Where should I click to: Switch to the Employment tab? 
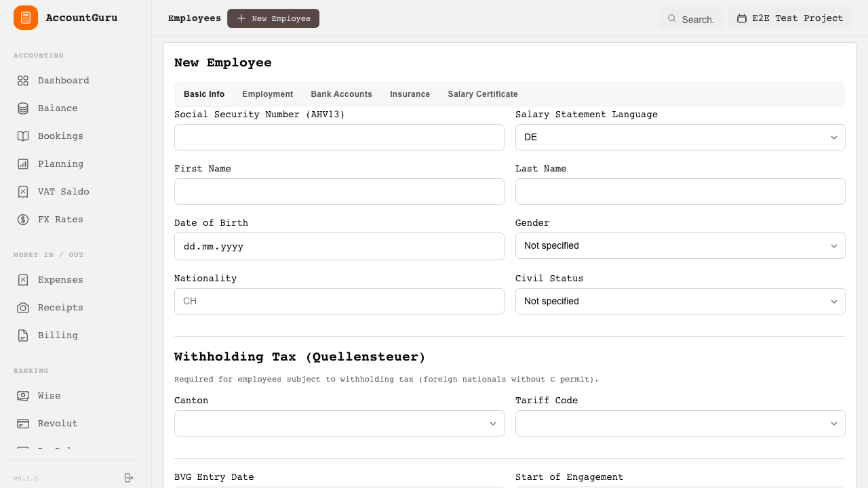(x=267, y=94)
